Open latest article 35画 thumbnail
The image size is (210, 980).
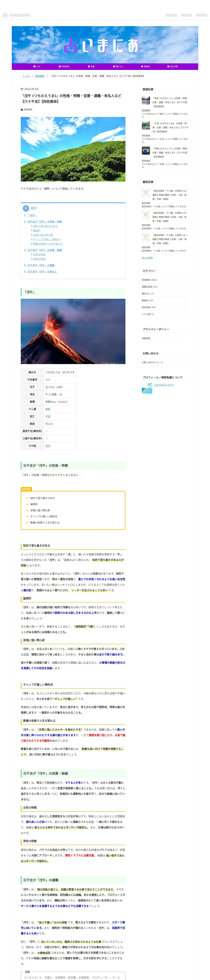[x=146, y=215]
